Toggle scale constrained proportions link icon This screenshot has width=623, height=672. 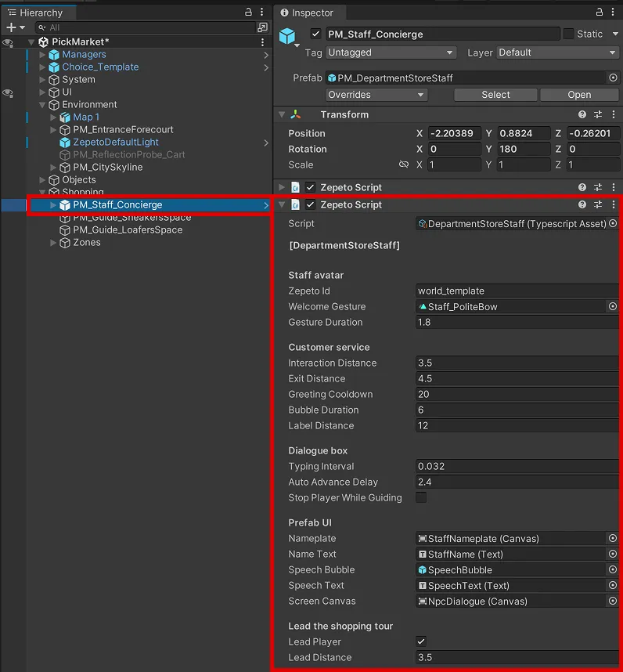403,164
